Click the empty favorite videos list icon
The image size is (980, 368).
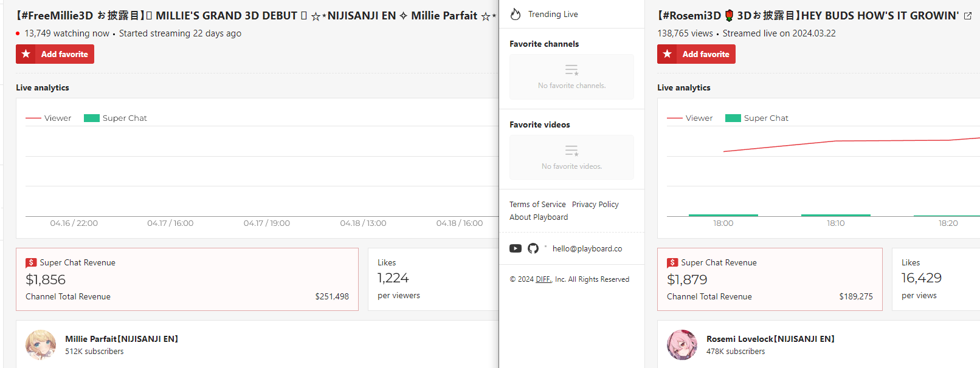(x=571, y=151)
